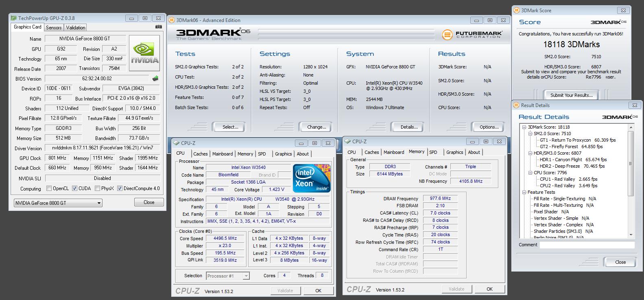This screenshot has height=300, width=644.
Task: Click the 18118 3DMarks score text
Action: (571, 44)
